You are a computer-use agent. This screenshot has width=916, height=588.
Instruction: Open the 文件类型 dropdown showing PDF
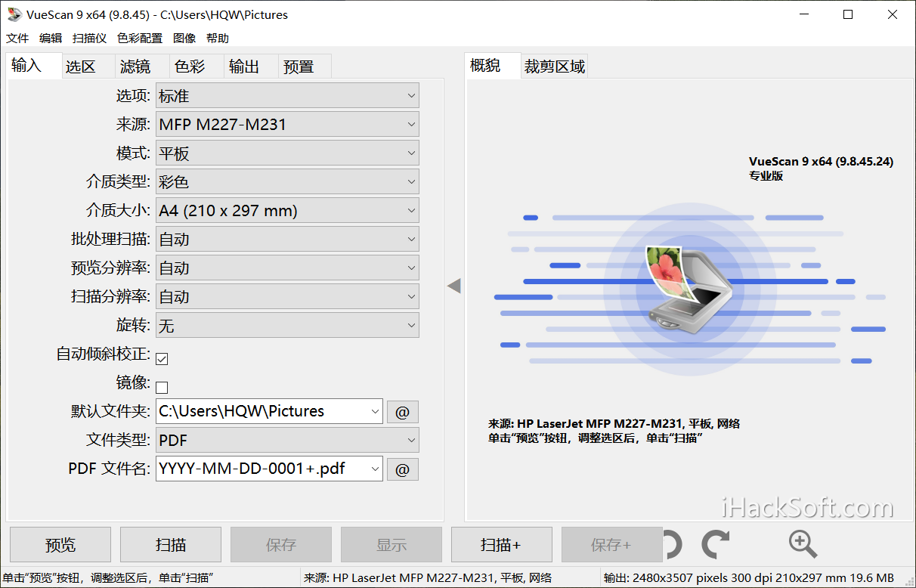[x=287, y=440]
